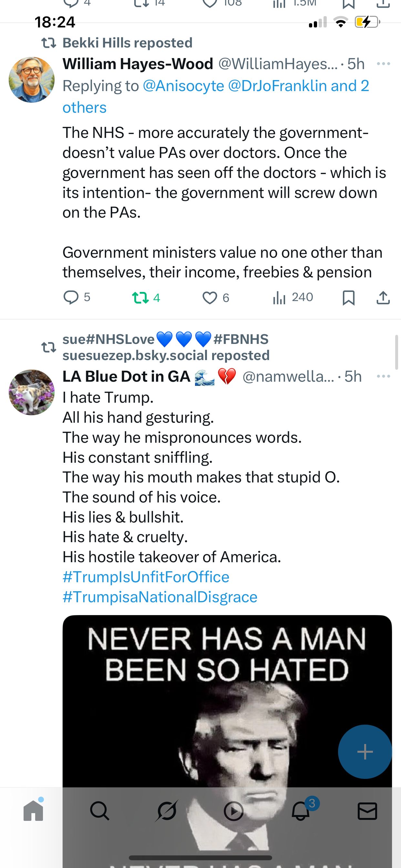Open Direct Messages envelope
The image size is (401, 868).
coord(367,811)
